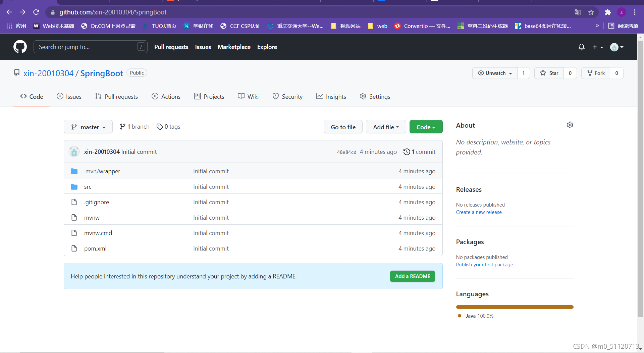Show more bookmarks with the chevron
This screenshot has height=353, width=644.
[x=597, y=26]
